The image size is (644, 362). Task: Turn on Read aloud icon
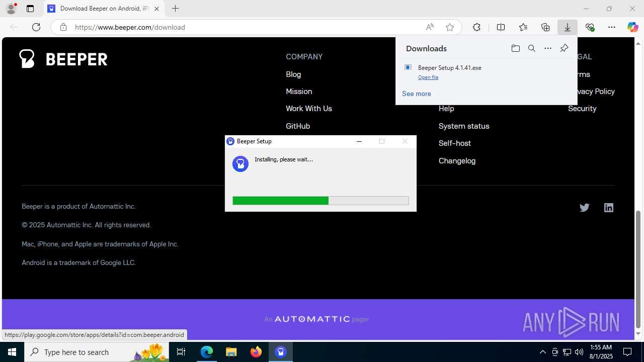click(x=430, y=27)
